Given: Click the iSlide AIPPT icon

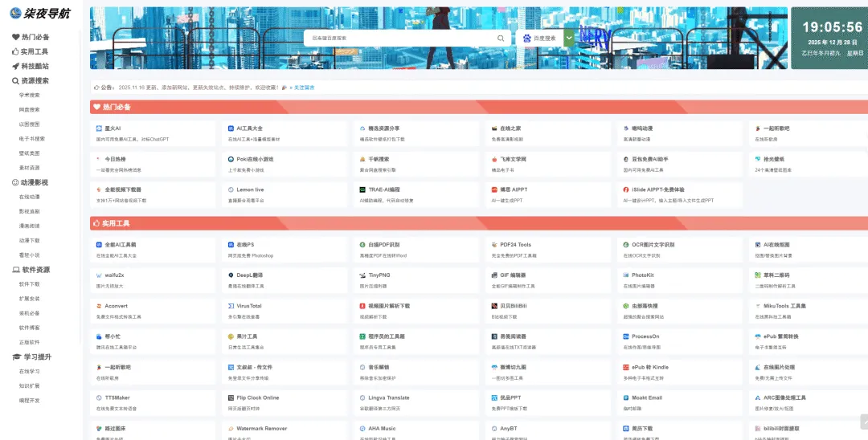Looking at the screenshot, I should [x=626, y=189].
